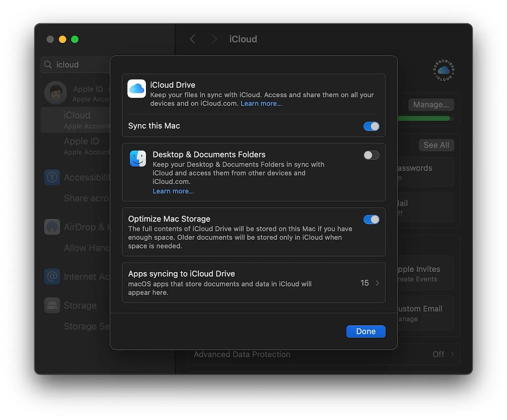Click the Storage drive icon in sidebar
Viewport: 507px width, 420px height.
click(x=52, y=306)
